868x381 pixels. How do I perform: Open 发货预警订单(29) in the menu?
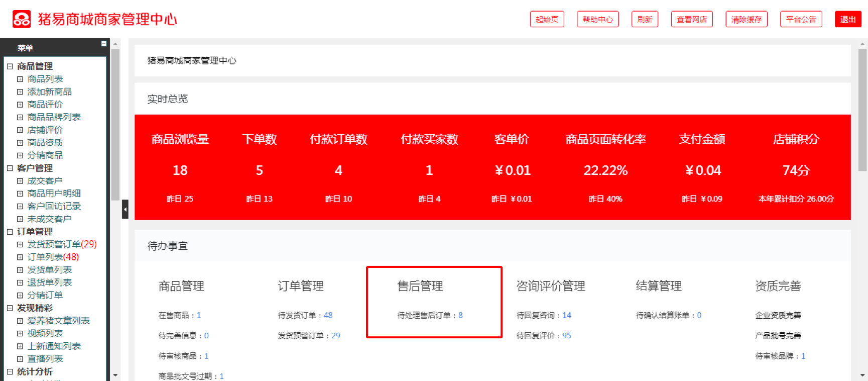[x=62, y=244]
